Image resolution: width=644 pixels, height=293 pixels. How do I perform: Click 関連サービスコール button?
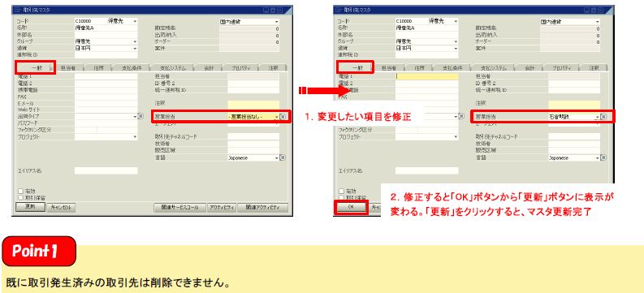point(179,208)
